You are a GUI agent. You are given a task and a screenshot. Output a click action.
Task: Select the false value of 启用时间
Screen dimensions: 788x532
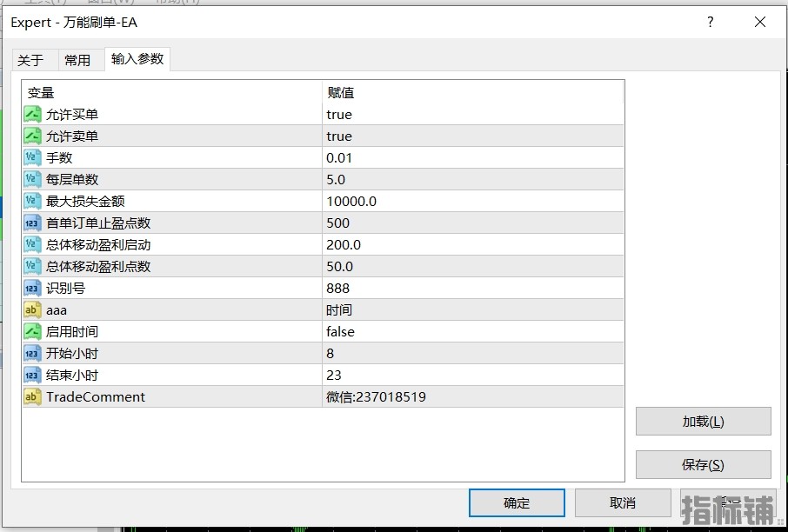[340, 331]
